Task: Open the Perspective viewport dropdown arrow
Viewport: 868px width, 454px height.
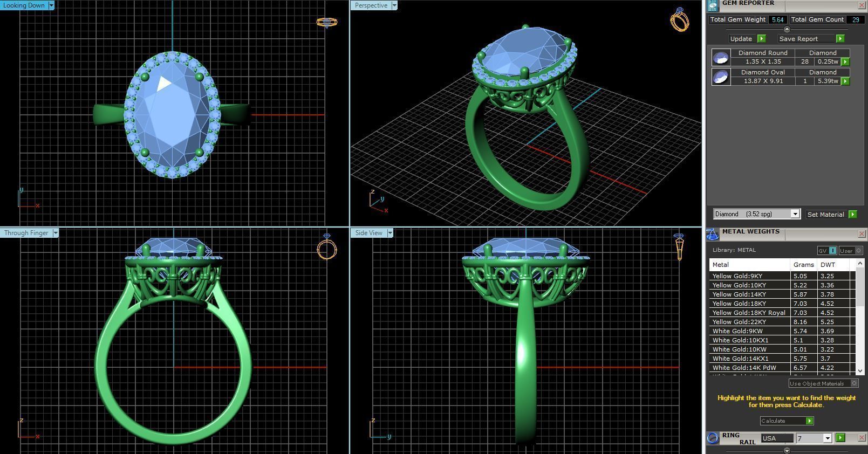Action: [x=394, y=5]
